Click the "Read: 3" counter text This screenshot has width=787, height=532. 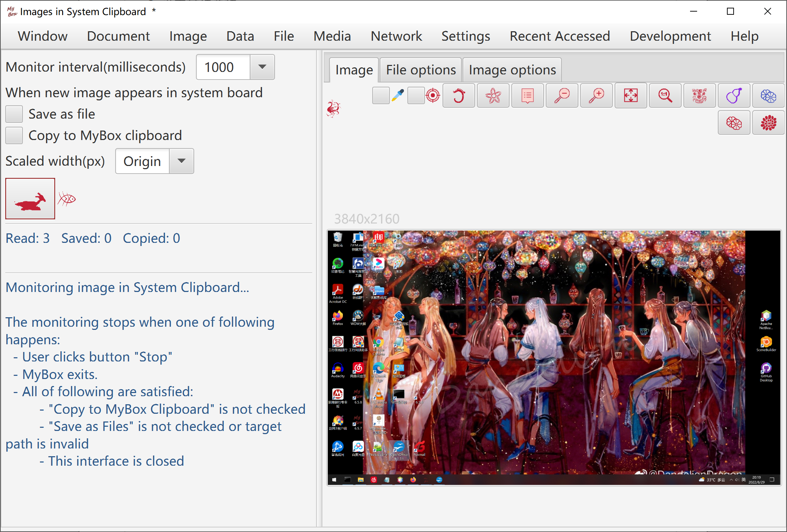pos(28,238)
